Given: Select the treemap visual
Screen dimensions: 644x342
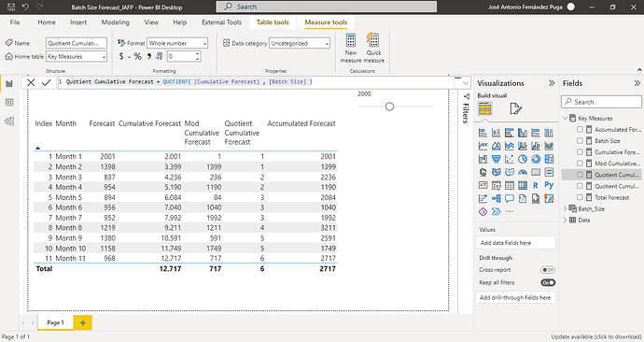Looking at the screenshot, I should pyautogui.click(x=549, y=159).
